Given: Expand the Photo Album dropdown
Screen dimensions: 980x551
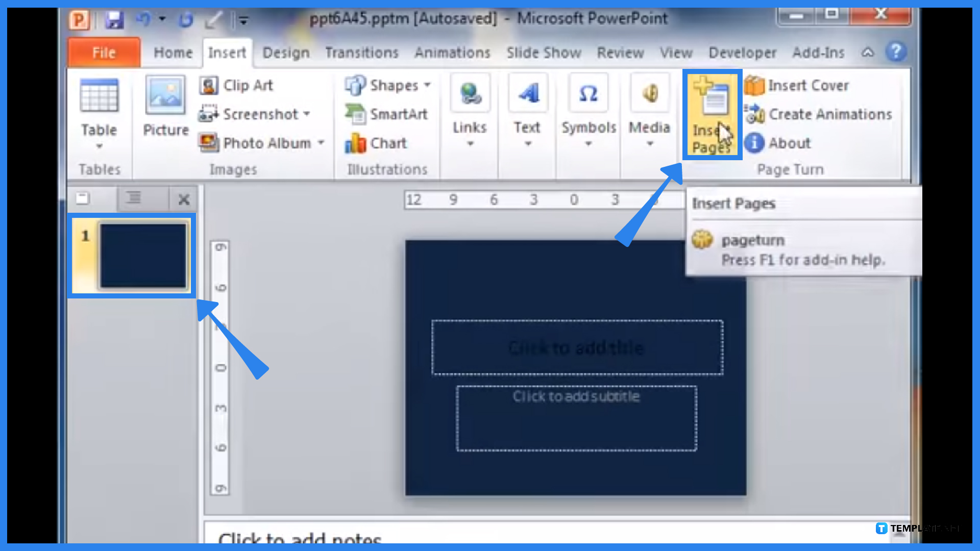Looking at the screenshot, I should click(321, 143).
